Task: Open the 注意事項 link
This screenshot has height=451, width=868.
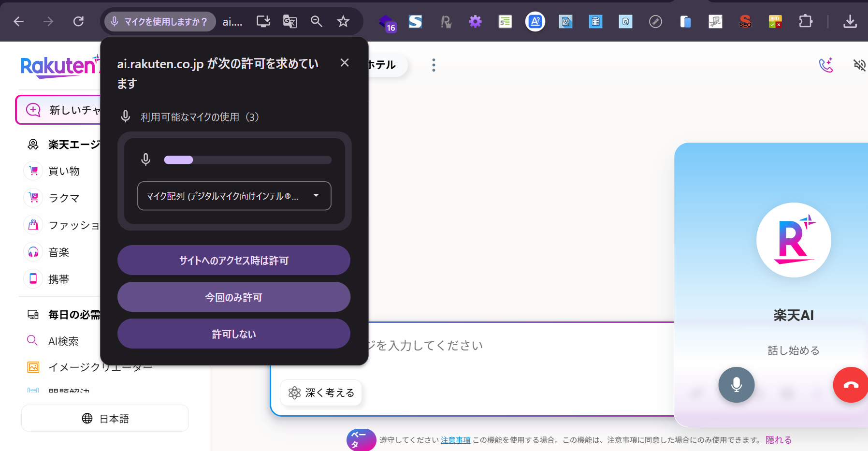Action: pyautogui.click(x=455, y=440)
